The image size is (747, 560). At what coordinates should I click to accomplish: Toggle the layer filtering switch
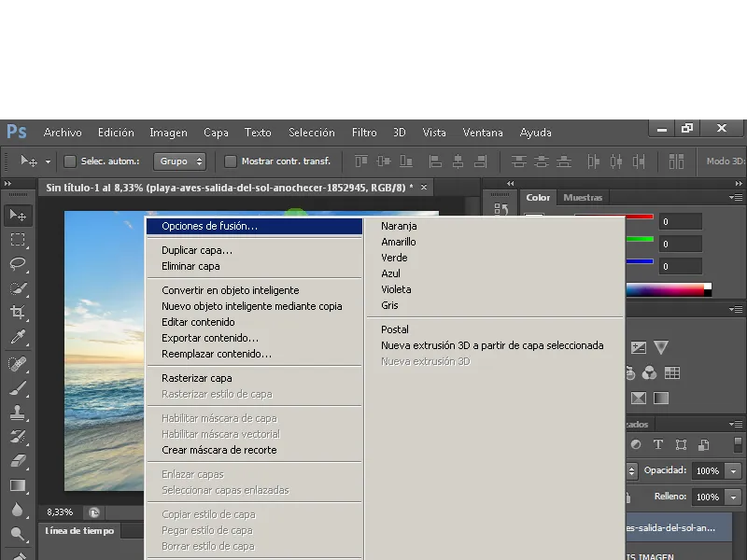click(x=738, y=445)
